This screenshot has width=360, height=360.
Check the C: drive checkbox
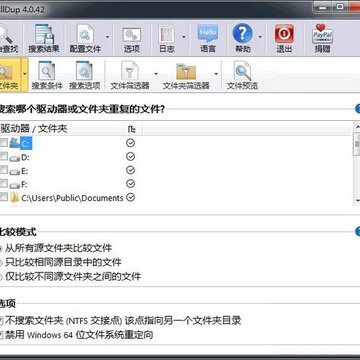tap(4, 143)
